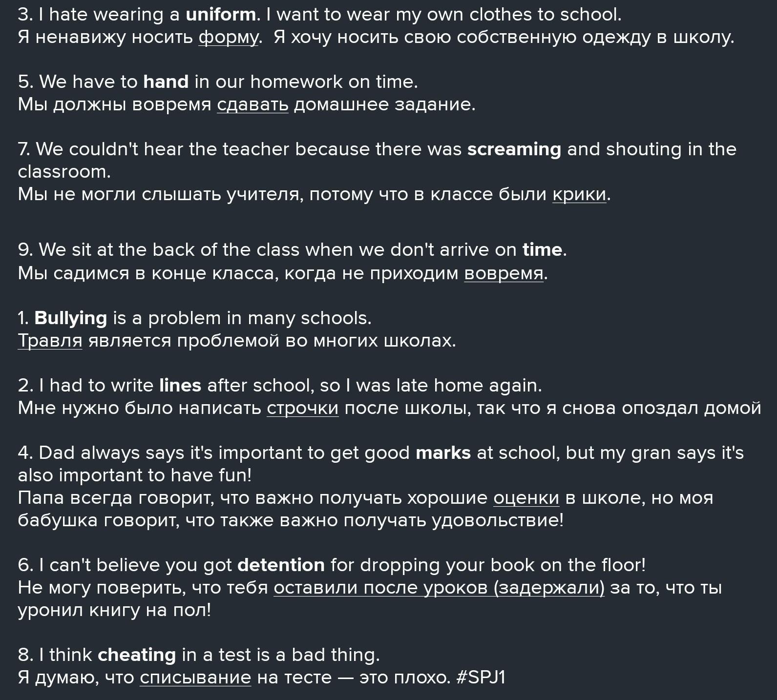Click the underlined word "крики"
The height and width of the screenshot is (700, 777).
click(x=579, y=194)
